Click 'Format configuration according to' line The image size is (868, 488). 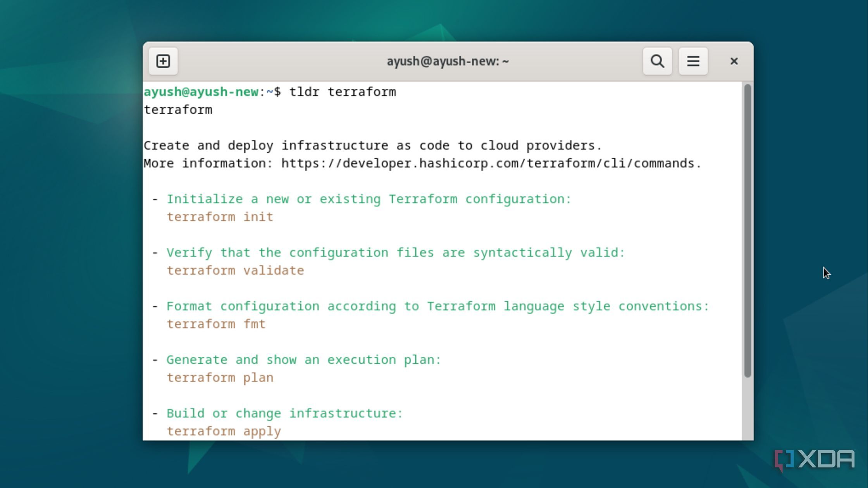[437, 306]
